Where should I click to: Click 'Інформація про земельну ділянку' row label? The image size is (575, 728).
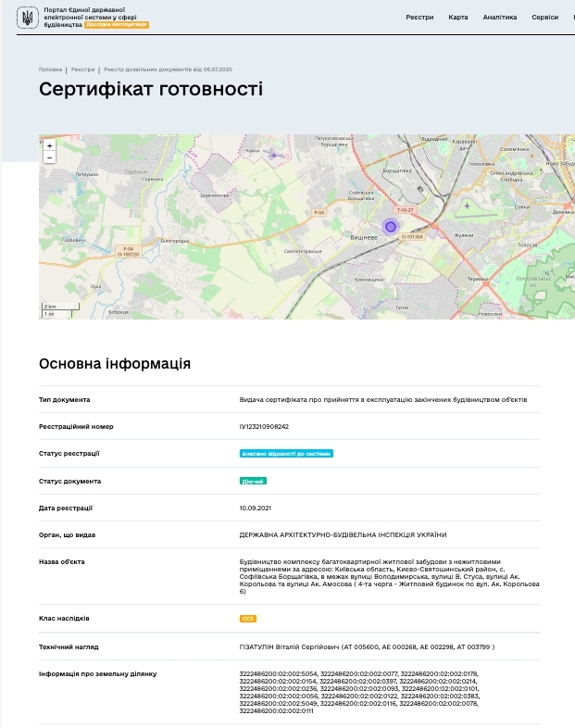pyautogui.click(x=98, y=674)
